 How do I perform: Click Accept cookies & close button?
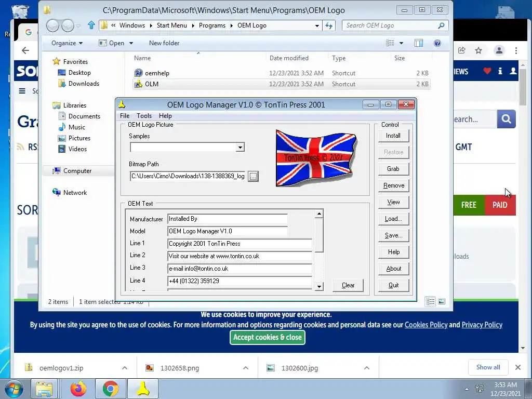point(268,337)
